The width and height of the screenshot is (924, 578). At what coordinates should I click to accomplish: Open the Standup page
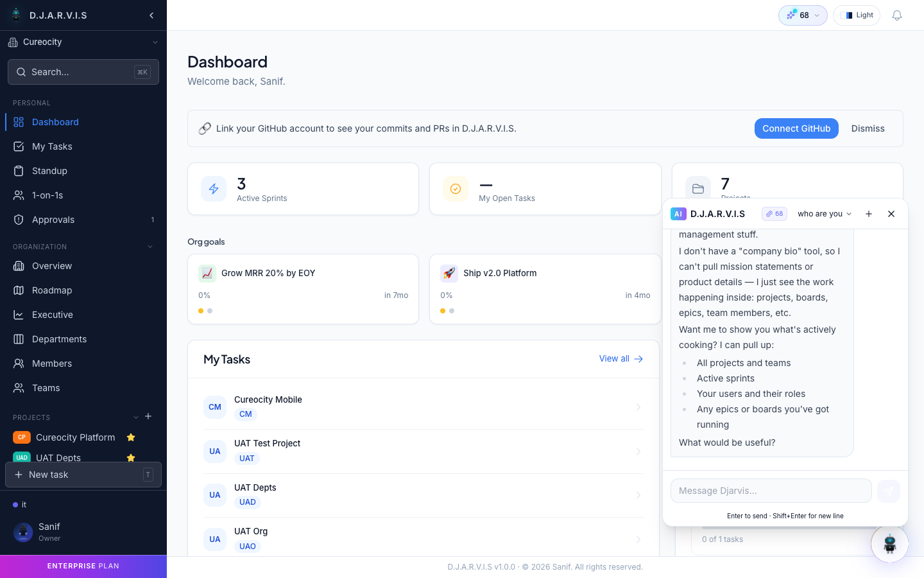[83, 171]
